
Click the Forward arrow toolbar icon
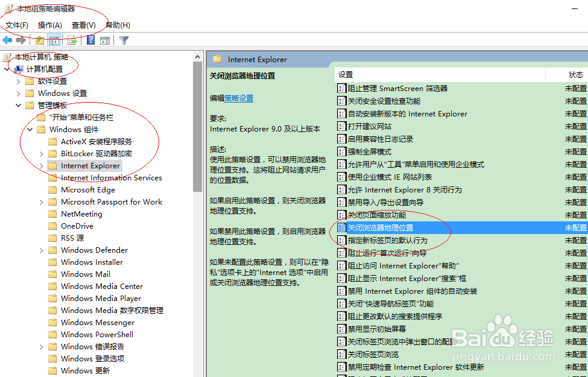coord(21,40)
